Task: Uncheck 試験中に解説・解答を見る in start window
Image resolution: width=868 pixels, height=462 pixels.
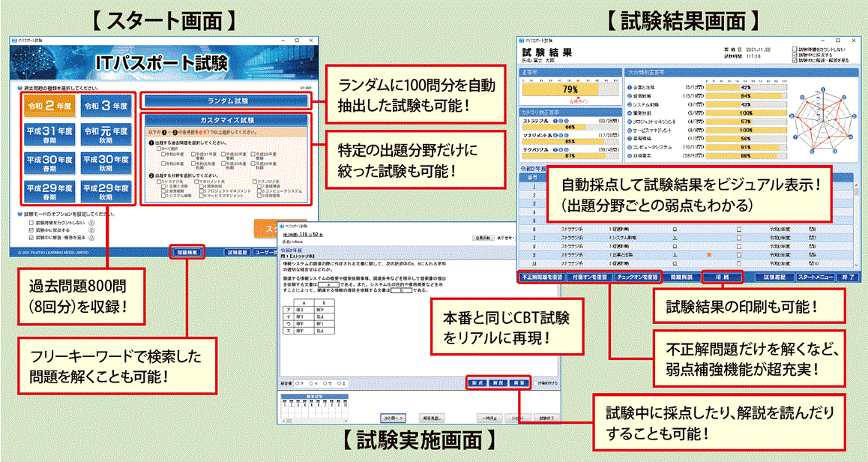Action: (31, 237)
